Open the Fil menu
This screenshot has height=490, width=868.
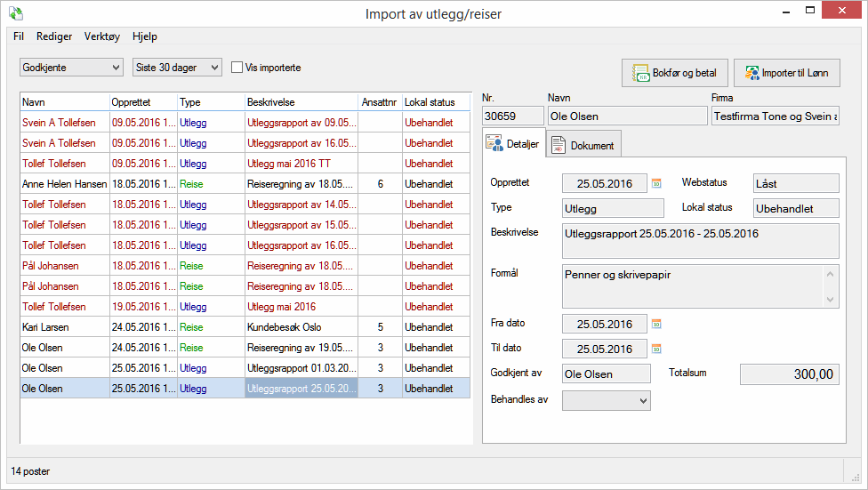click(x=19, y=36)
